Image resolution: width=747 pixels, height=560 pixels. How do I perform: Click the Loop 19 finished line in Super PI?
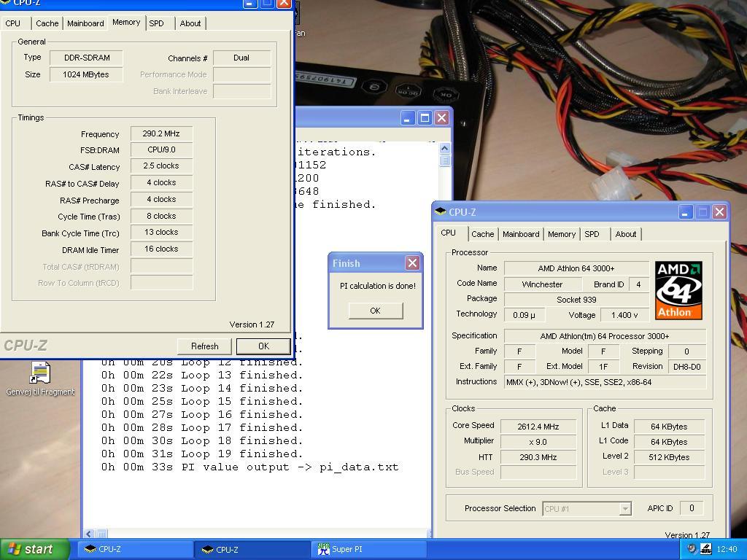(202, 454)
